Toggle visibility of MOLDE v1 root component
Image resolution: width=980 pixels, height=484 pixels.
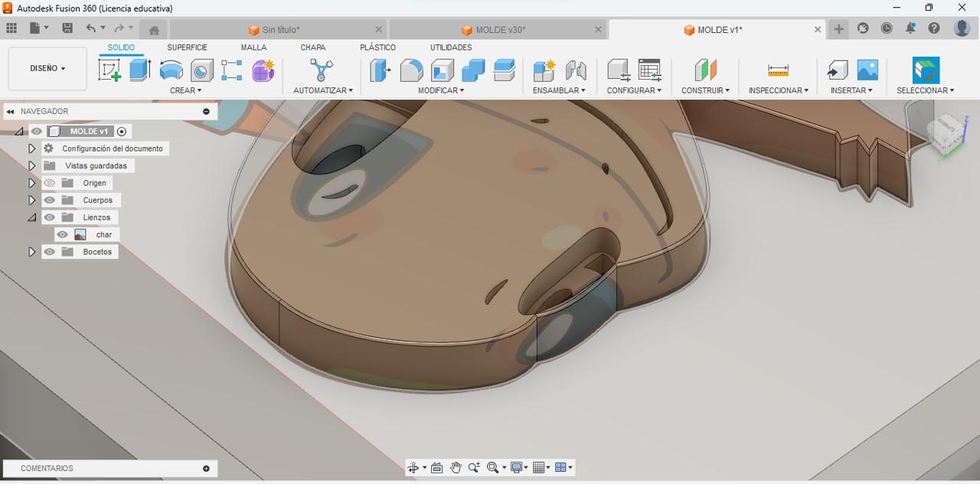(x=36, y=131)
